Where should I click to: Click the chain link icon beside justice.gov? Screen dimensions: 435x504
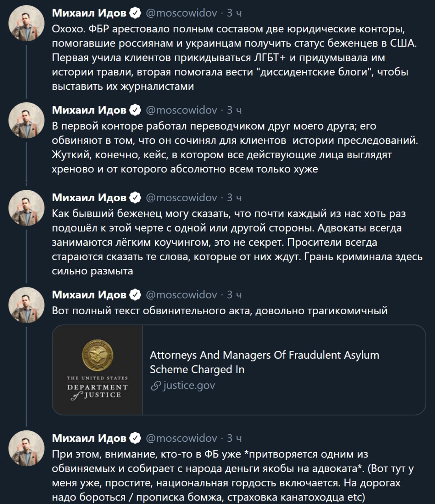pos(156,385)
